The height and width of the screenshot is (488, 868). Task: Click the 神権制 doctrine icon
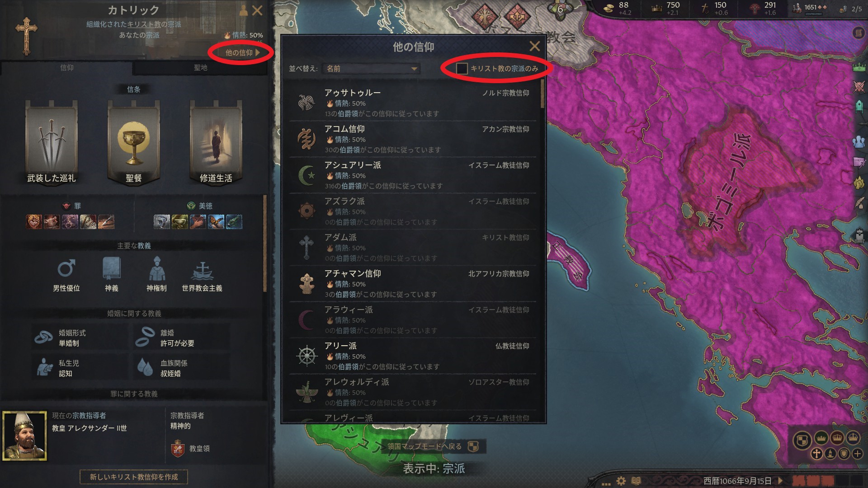pos(156,268)
